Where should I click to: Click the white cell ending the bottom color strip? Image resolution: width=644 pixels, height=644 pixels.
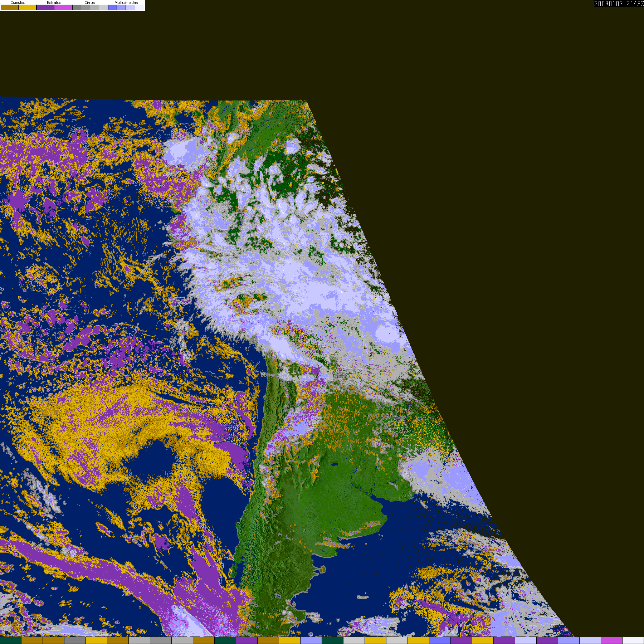point(633,640)
